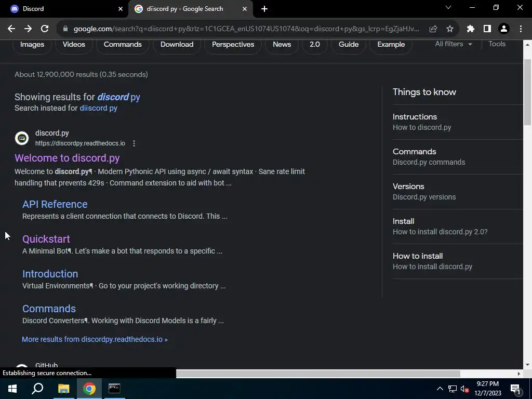This screenshot has width=532, height=399.
Task: Go forward in browser history
Action: [x=28, y=29]
